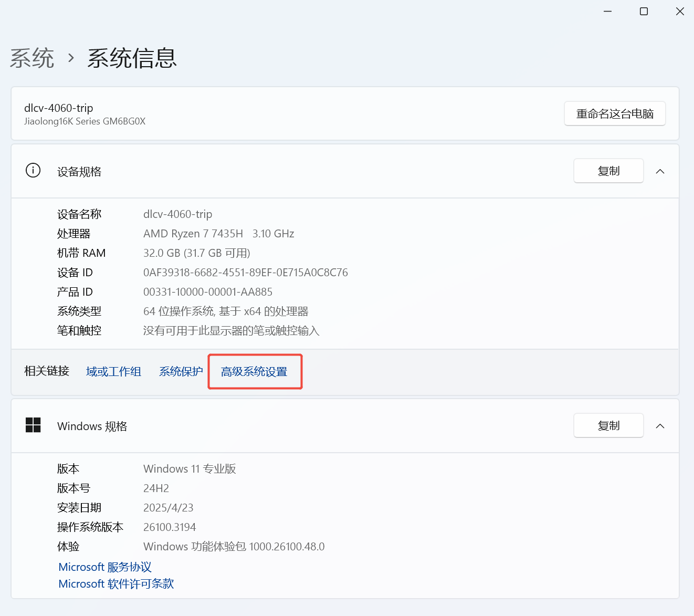Screen dimensions: 694x616
Task: Maximize the Settings window
Action: click(644, 12)
